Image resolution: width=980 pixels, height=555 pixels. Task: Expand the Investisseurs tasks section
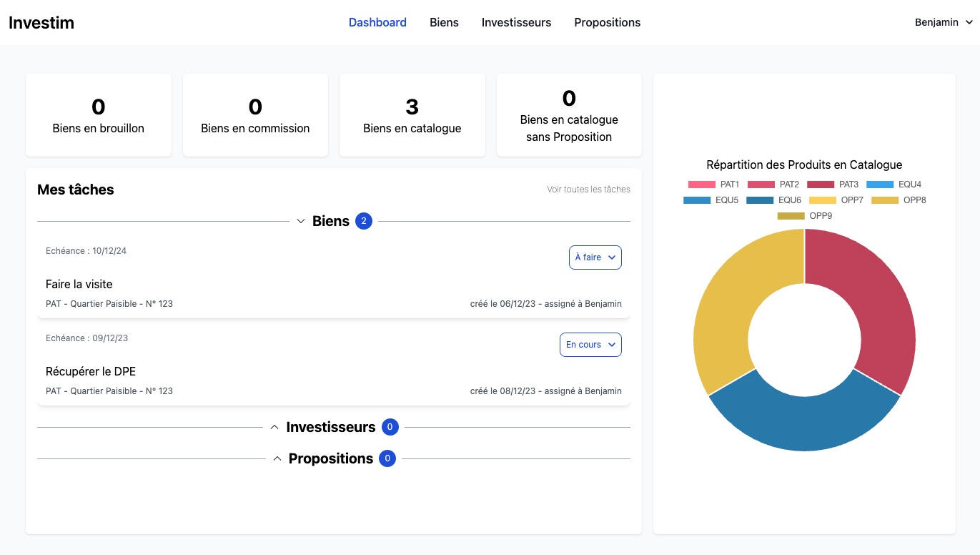coord(274,427)
